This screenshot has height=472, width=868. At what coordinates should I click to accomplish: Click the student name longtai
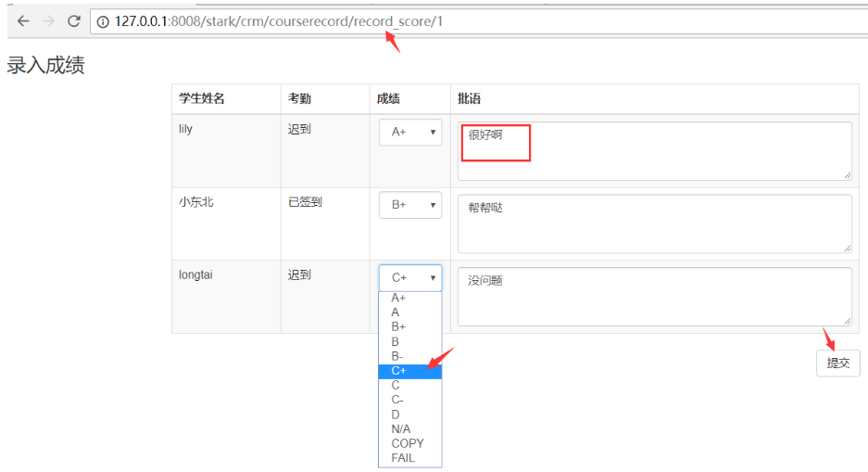[x=195, y=274]
